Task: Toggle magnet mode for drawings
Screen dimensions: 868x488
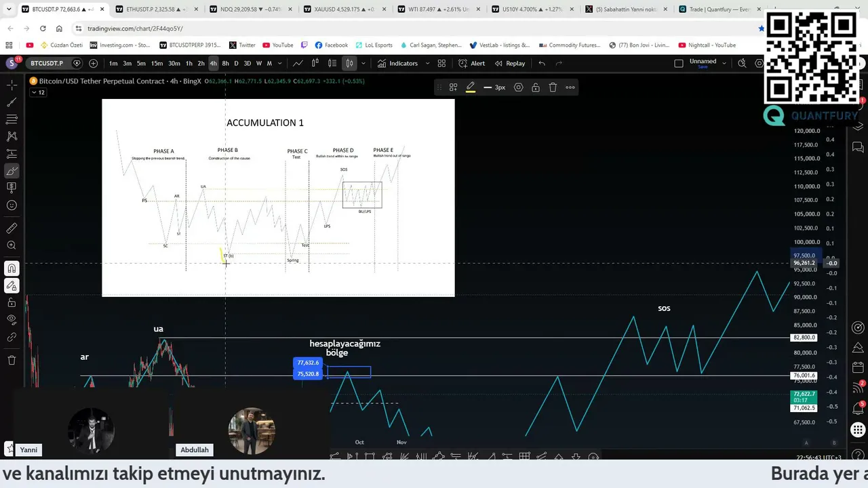Action: pyautogui.click(x=12, y=268)
